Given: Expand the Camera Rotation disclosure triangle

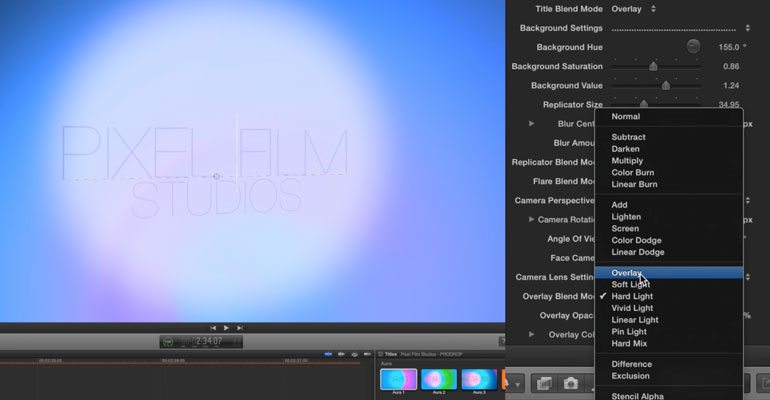Looking at the screenshot, I should (x=531, y=219).
